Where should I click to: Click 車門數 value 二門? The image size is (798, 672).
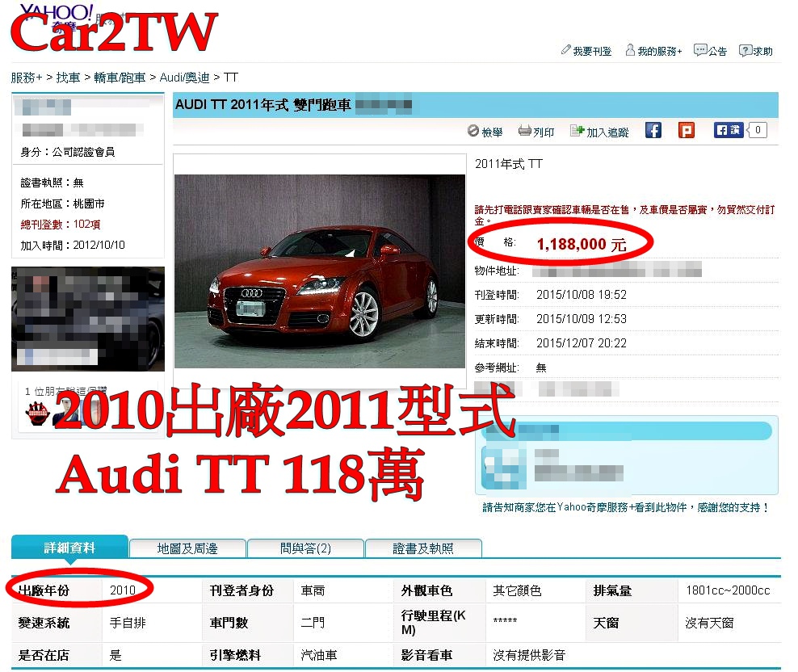[313, 623]
